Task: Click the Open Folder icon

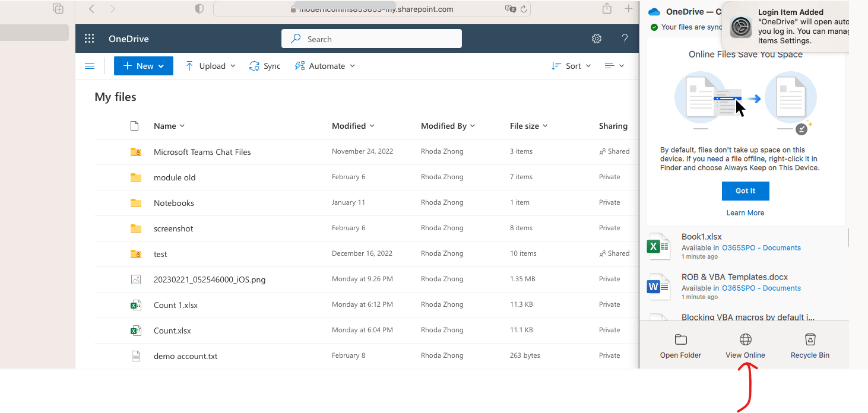Action: pos(680,339)
